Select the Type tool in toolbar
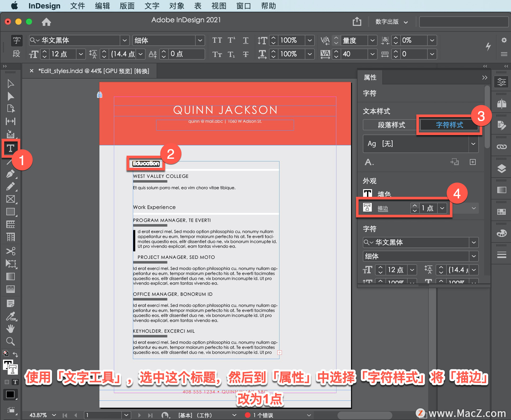Viewport: 511px width, 420px height. (x=11, y=148)
